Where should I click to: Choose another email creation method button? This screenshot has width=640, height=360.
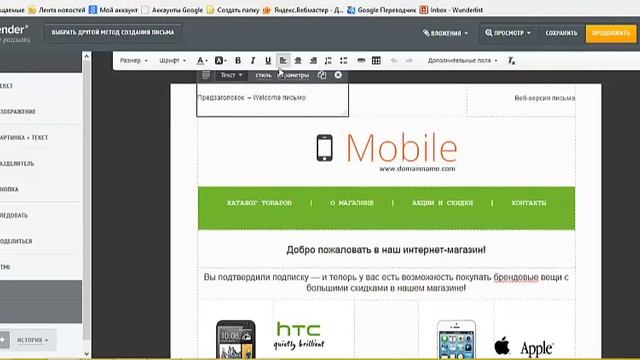[x=113, y=32]
